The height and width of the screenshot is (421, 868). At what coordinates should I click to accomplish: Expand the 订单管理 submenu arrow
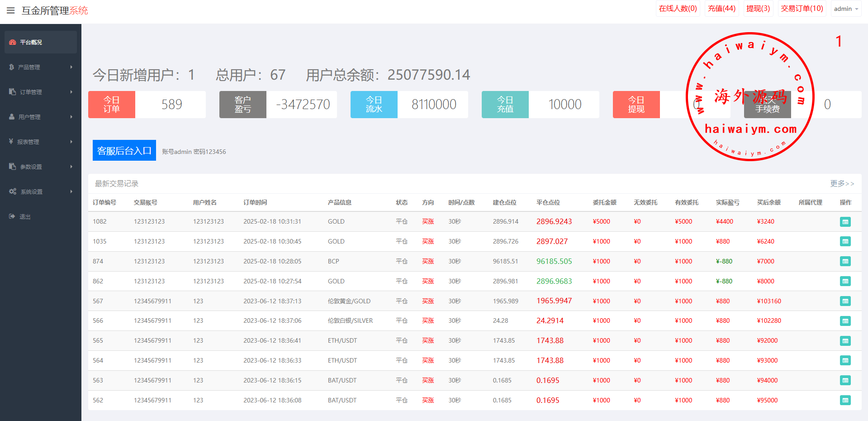[71, 92]
